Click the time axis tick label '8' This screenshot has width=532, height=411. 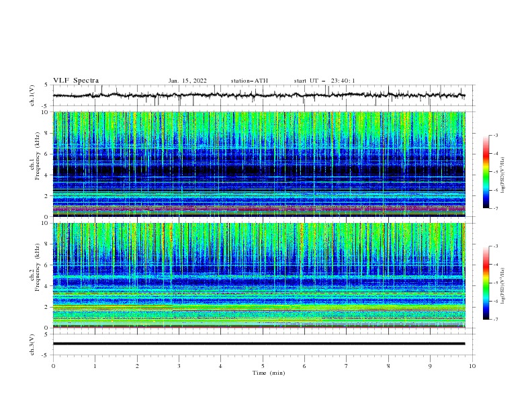click(x=388, y=366)
